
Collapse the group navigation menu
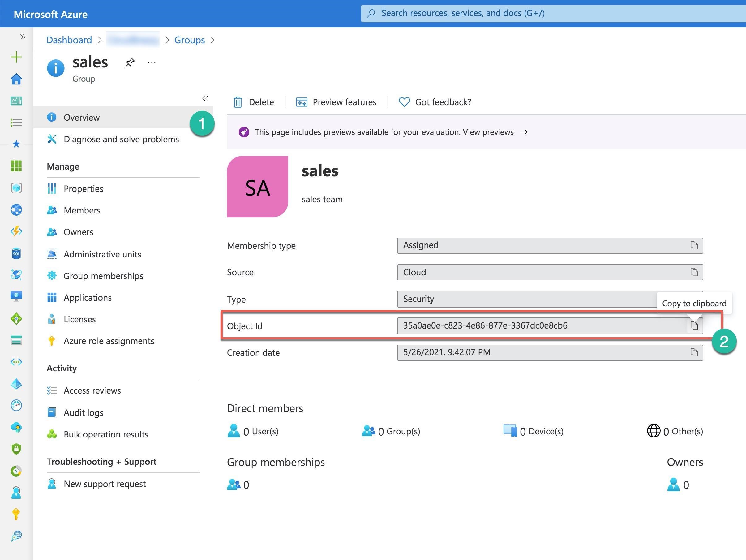tap(205, 98)
